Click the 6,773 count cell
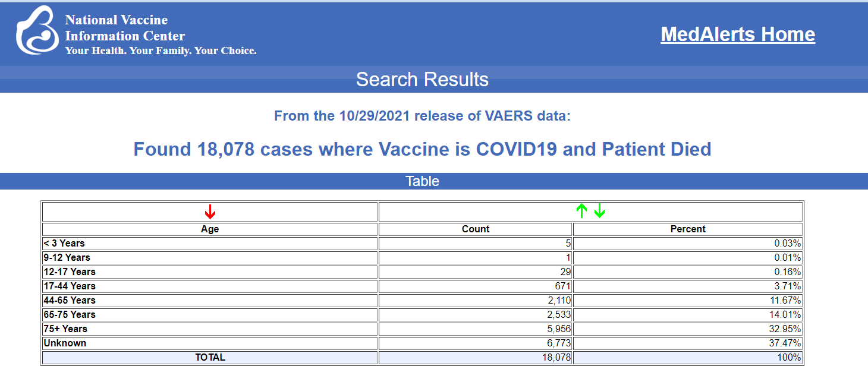The width and height of the screenshot is (868, 385). tap(476, 343)
